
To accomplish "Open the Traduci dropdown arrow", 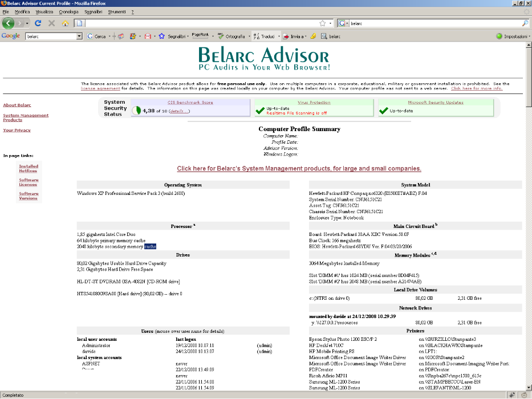I will coord(279,36).
